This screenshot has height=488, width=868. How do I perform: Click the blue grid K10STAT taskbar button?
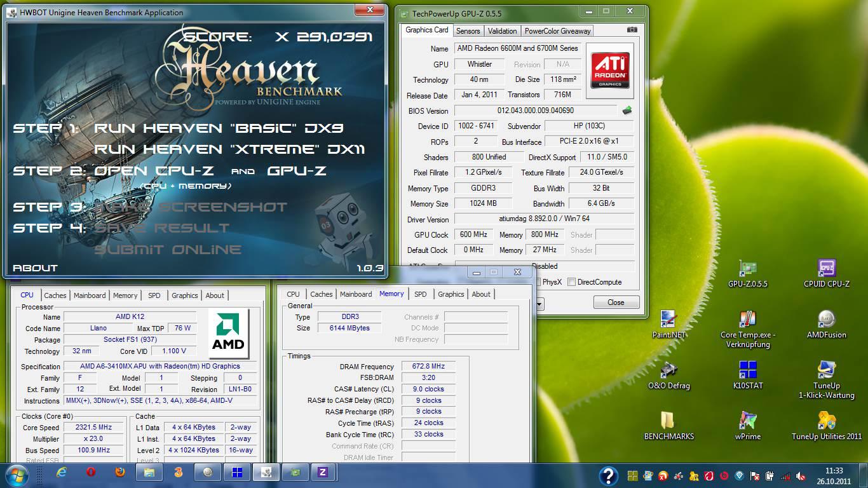tap(236, 472)
